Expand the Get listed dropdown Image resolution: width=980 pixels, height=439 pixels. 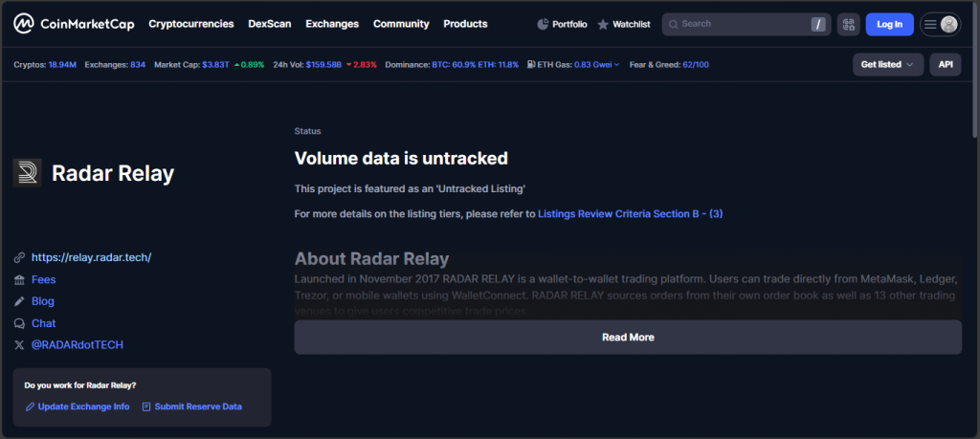887,64
